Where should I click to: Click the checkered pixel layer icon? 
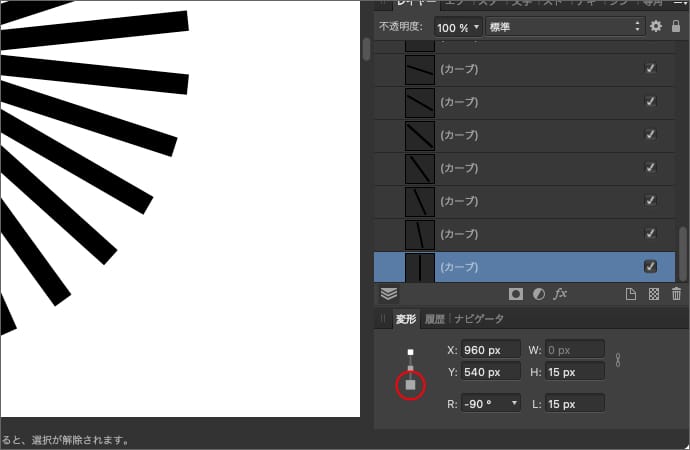(x=654, y=294)
